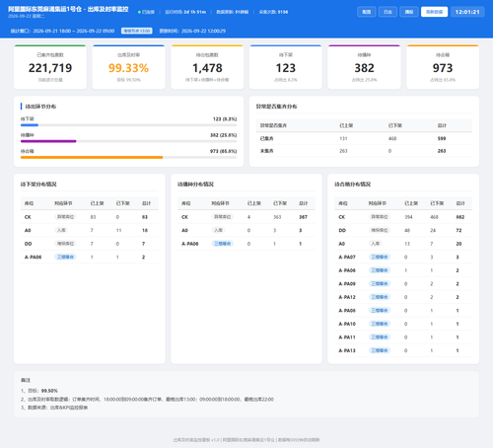The height and width of the screenshot is (448, 493).
Task: Click the 未集齐 row label
Action: click(x=267, y=151)
